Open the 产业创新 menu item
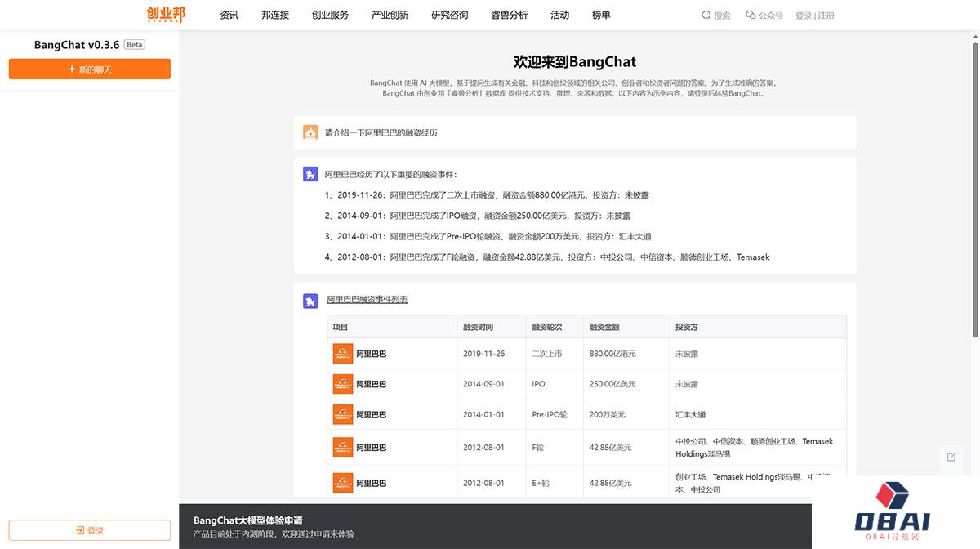This screenshot has width=980, height=549. click(x=390, y=15)
